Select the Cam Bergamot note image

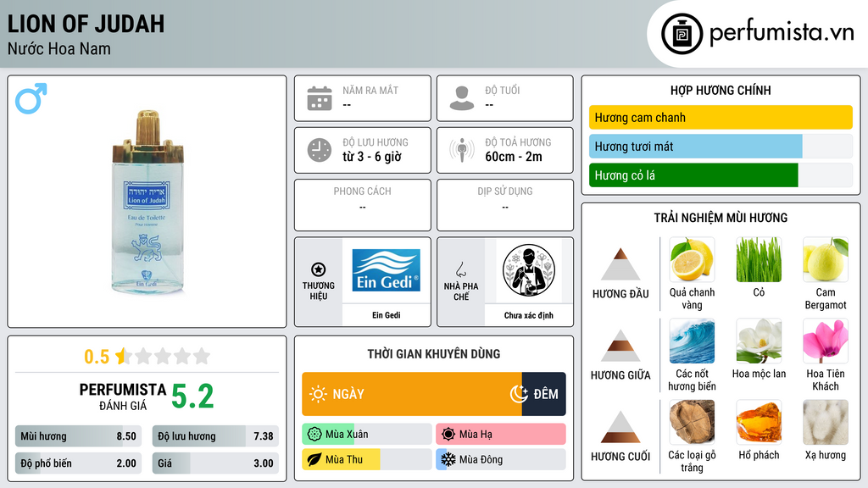pos(826,259)
